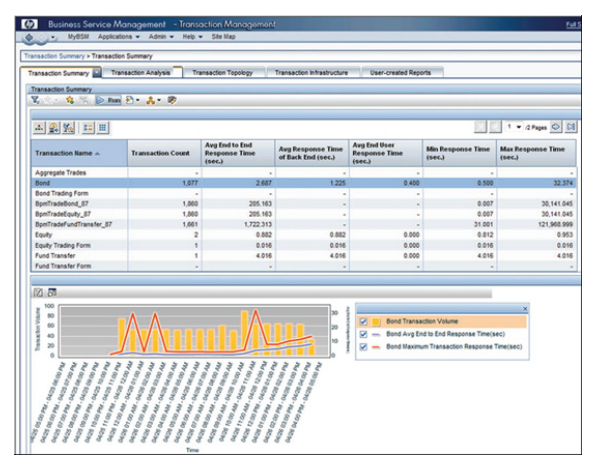The height and width of the screenshot is (464, 597).
Task: Open the Site Map link
Action: (x=223, y=37)
